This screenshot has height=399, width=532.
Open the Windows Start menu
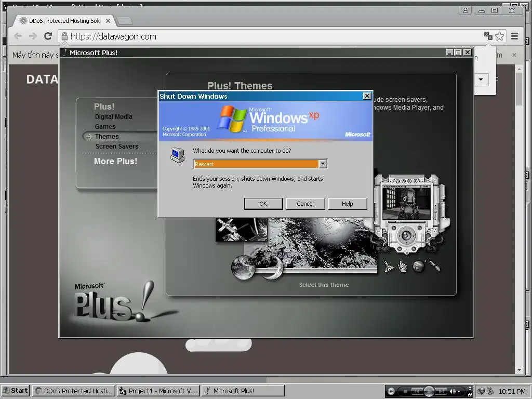coord(15,391)
